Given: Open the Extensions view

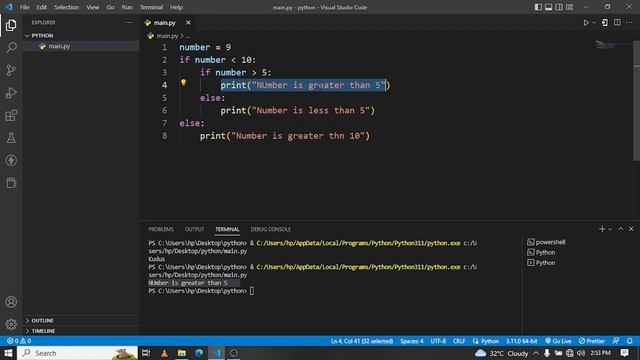Looking at the screenshot, I should pos(11,116).
